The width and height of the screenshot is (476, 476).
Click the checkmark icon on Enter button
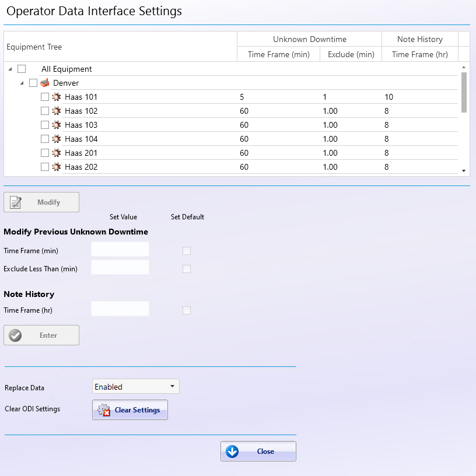pyautogui.click(x=15, y=335)
